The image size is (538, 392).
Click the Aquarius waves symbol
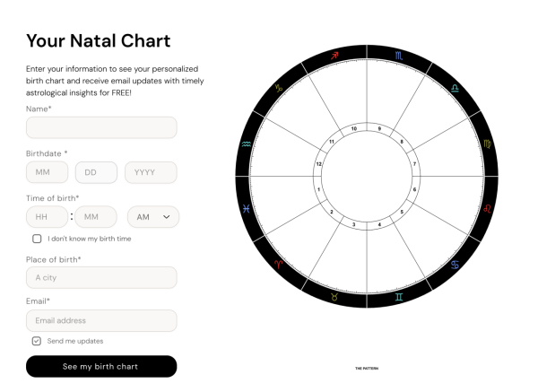point(247,144)
